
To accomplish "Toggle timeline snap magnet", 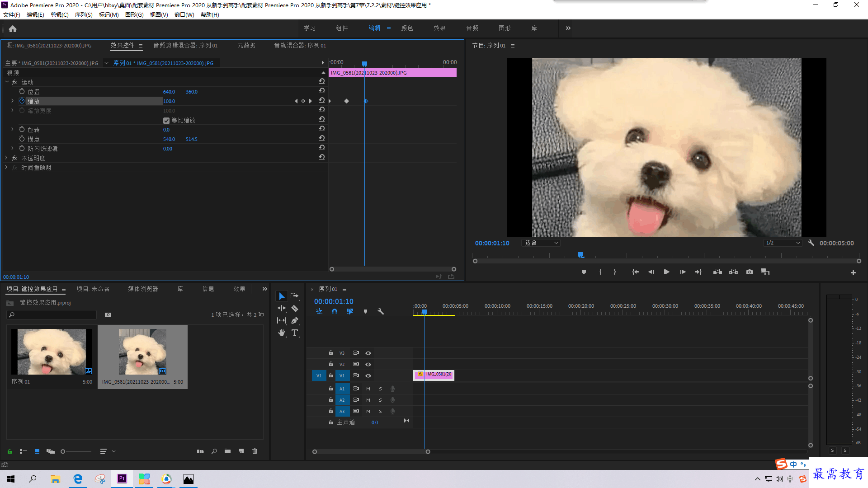I will pyautogui.click(x=335, y=311).
